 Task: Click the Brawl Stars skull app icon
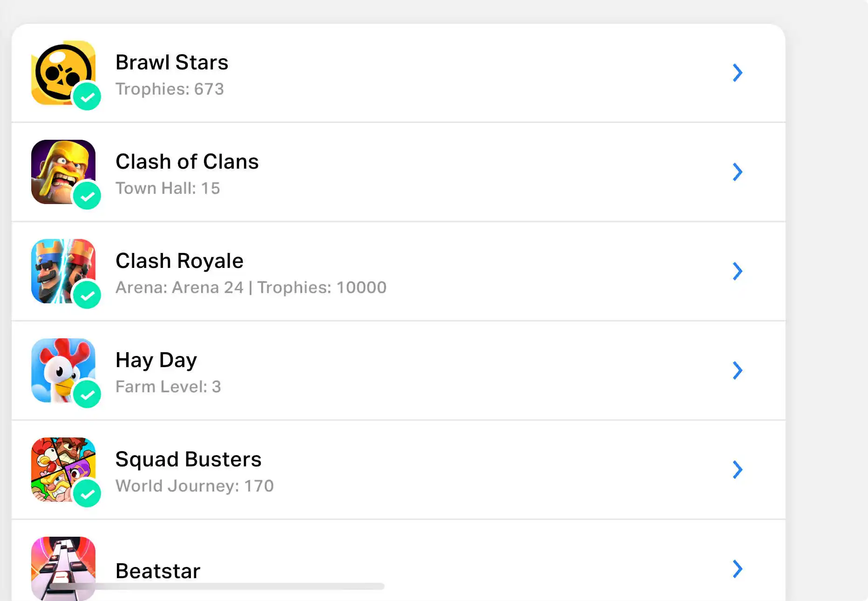click(61, 71)
